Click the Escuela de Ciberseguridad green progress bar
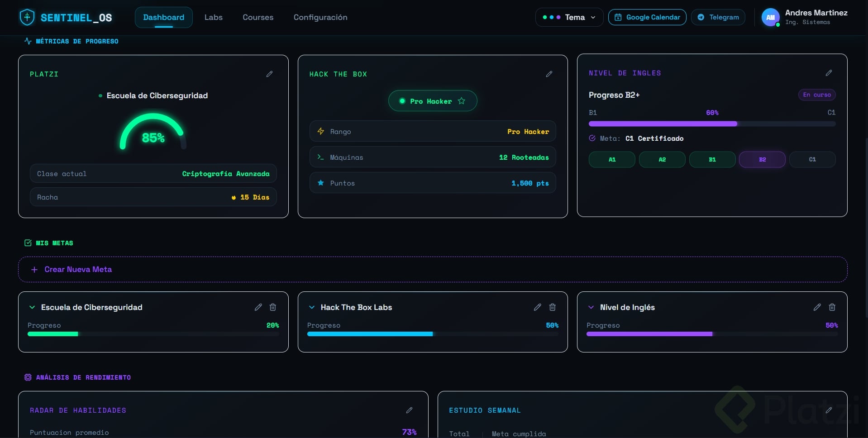 pos(153,334)
